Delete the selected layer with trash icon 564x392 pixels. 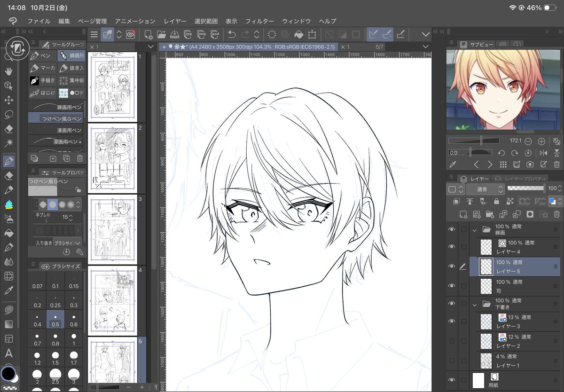click(557, 214)
